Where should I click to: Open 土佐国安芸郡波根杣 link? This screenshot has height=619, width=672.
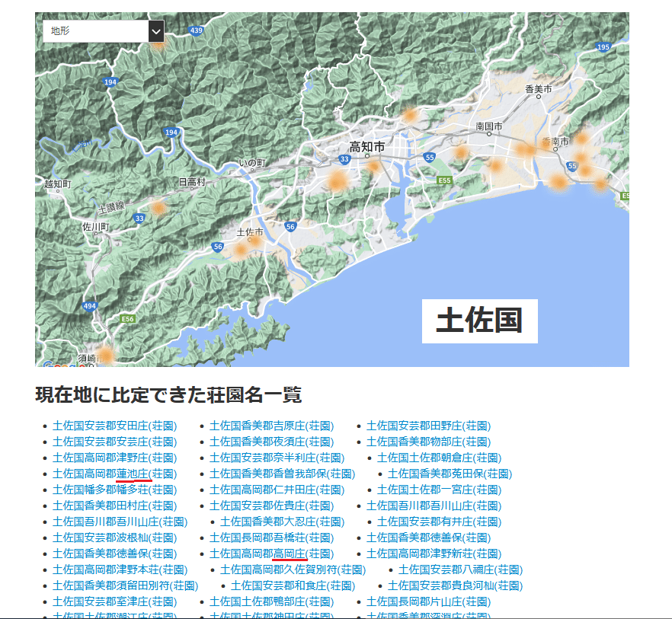pos(115,538)
